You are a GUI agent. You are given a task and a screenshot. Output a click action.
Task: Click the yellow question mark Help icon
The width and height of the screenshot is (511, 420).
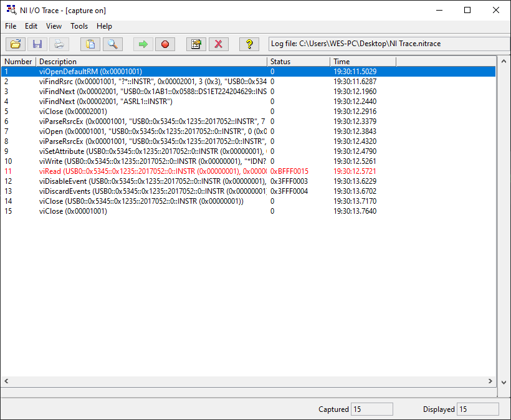click(249, 44)
